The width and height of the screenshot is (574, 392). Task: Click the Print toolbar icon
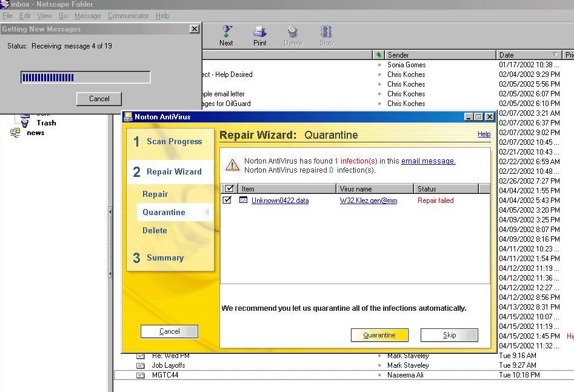(259, 32)
